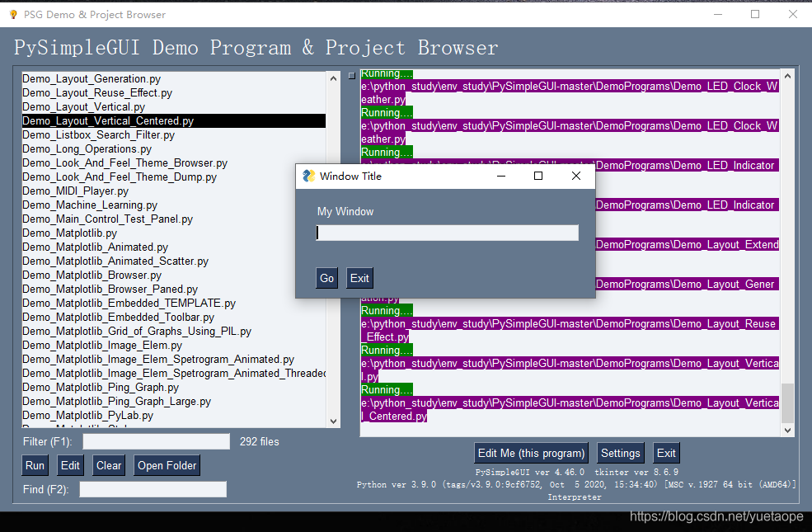Select Demo_Layout_Vertical_Centered.py in list
Image resolution: width=812 pixels, height=532 pixels.
tap(173, 120)
